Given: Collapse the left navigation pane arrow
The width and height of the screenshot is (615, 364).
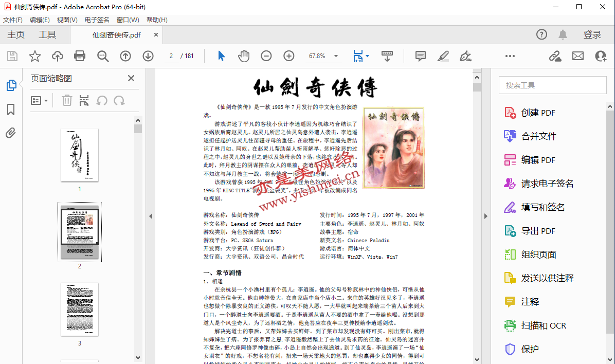Looking at the screenshot, I should pos(151,216).
